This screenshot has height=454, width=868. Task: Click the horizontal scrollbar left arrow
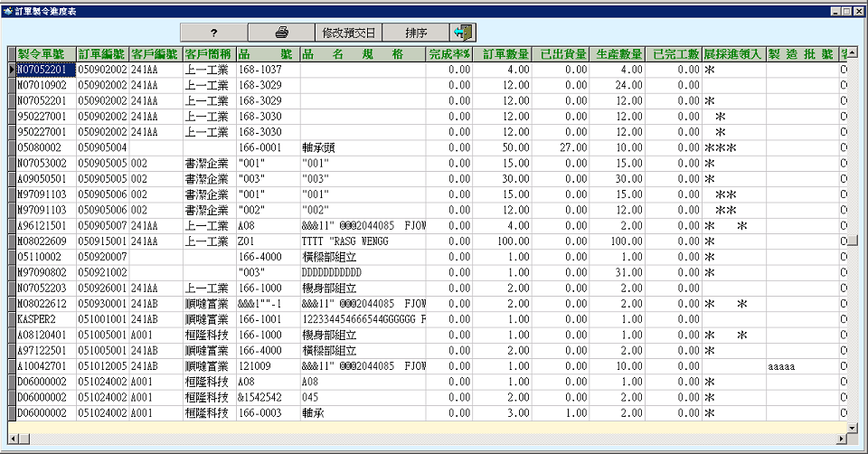pyautogui.click(x=13, y=438)
